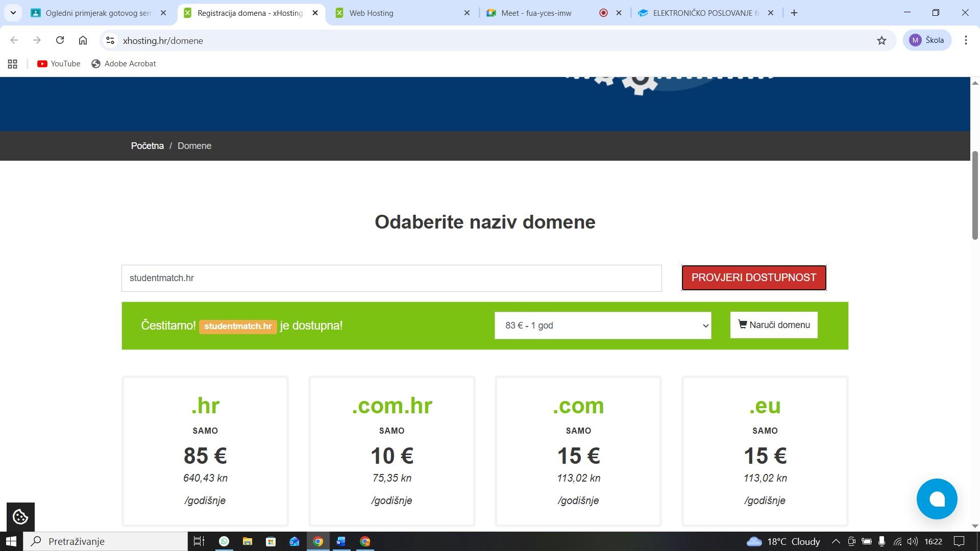This screenshot has height=551, width=980.
Task: Click the Početna breadcrumb link
Action: [x=147, y=146]
